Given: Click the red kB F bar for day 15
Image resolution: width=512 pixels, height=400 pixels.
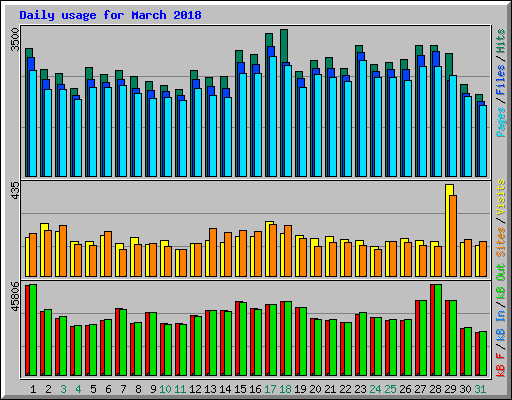Looking at the screenshot, I should pos(237,338).
